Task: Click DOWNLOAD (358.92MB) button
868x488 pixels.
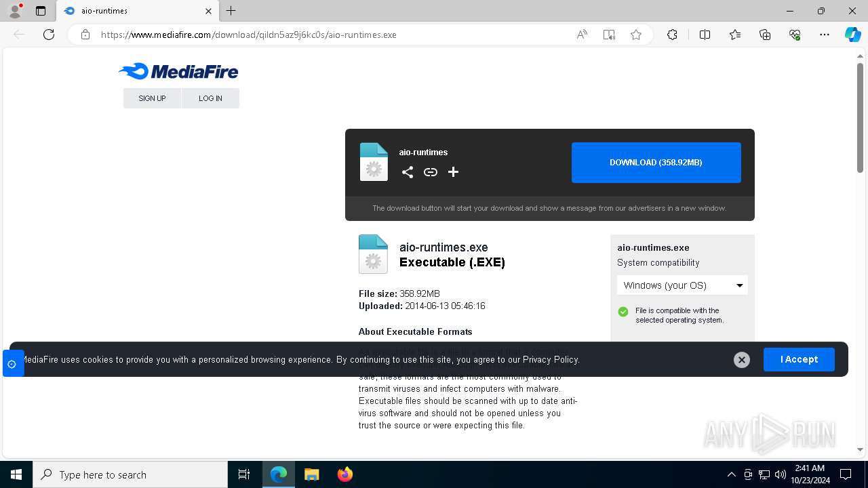Action: [656, 163]
